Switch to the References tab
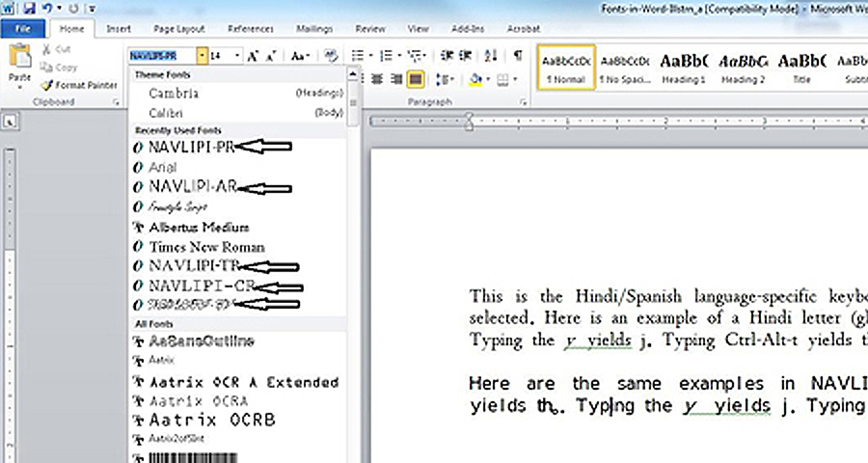 250,29
